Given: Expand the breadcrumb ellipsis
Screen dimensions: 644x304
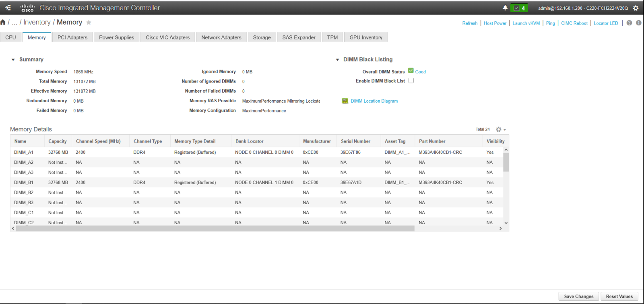Looking at the screenshot, I should [14, 23].
